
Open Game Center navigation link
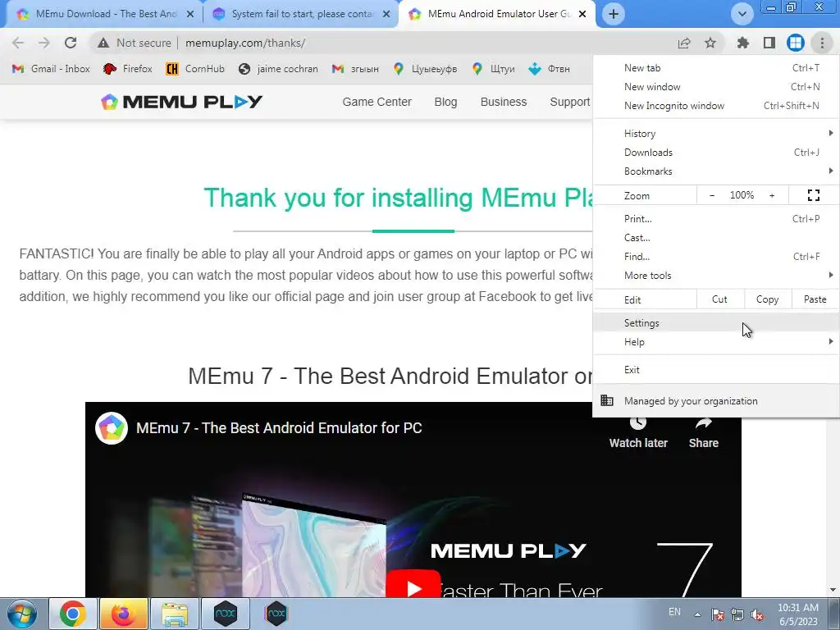coord(377,102)
